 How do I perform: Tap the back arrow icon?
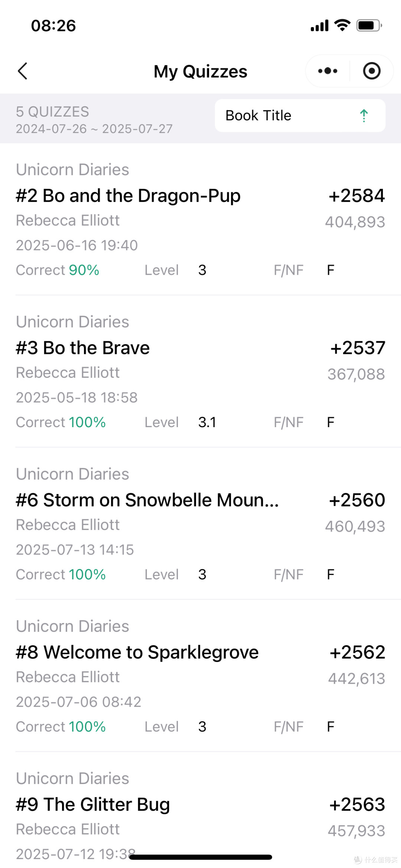pyautogui.click(x=23, y=71)
